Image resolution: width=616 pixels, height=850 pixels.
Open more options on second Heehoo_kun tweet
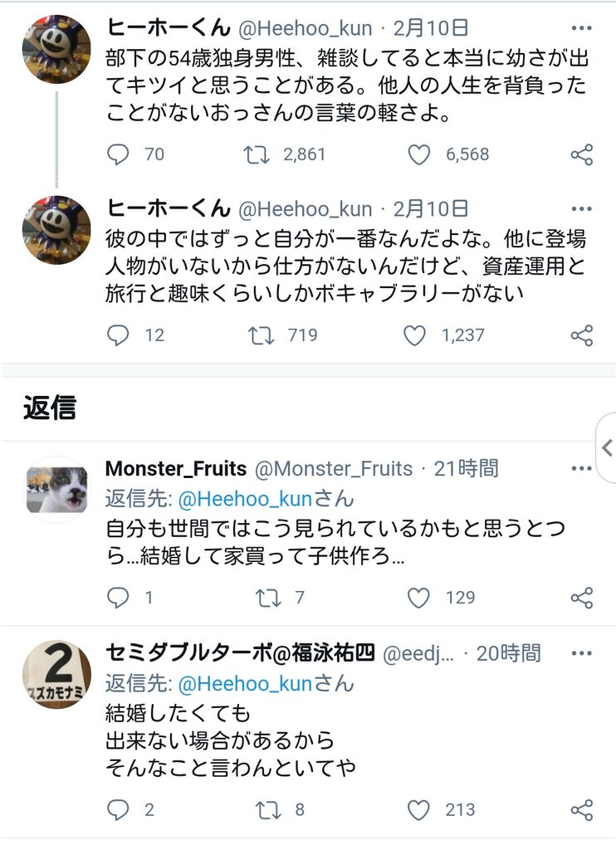click(581, 208)
